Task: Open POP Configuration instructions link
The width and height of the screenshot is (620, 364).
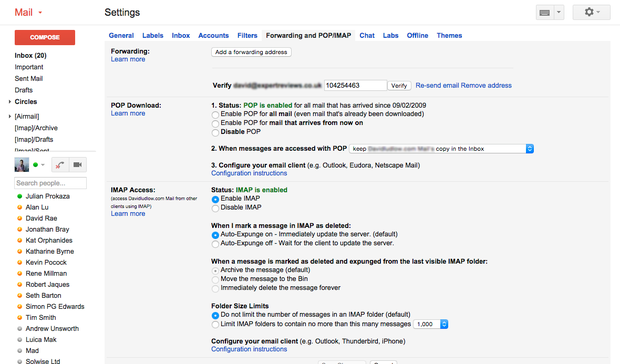Action: (x=249, y=174)
